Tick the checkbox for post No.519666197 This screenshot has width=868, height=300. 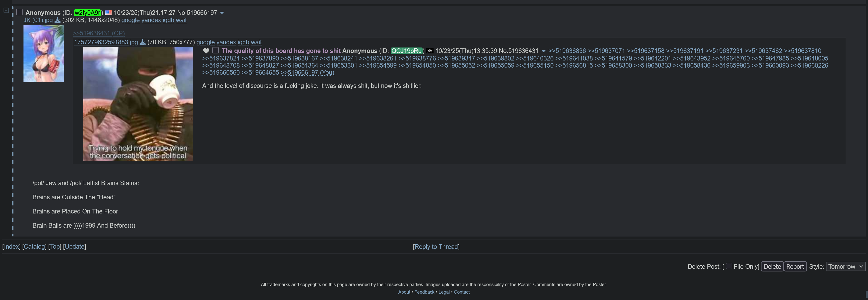(x=20, y=13)
